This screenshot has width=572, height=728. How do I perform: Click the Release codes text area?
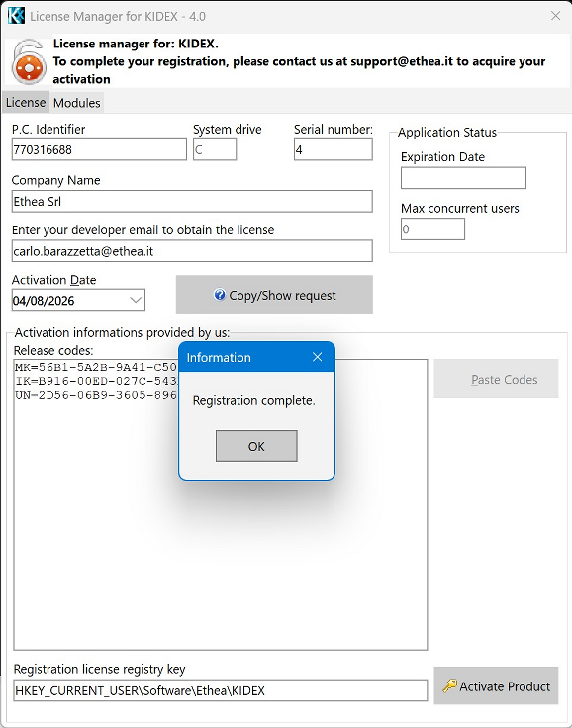[221, 504]
